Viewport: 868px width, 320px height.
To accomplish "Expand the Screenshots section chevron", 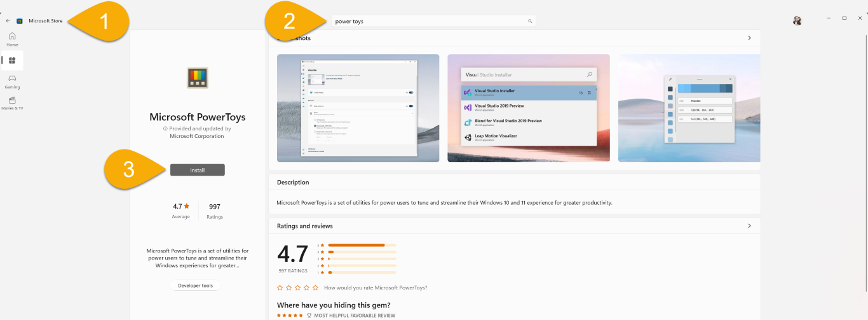I will coord(750,38).
